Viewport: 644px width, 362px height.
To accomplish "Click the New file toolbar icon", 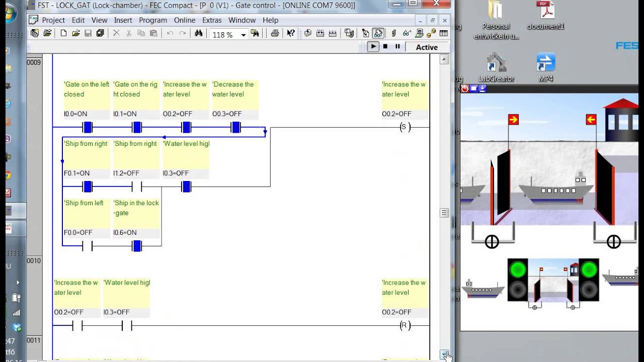I will click(x=63, y=33).
